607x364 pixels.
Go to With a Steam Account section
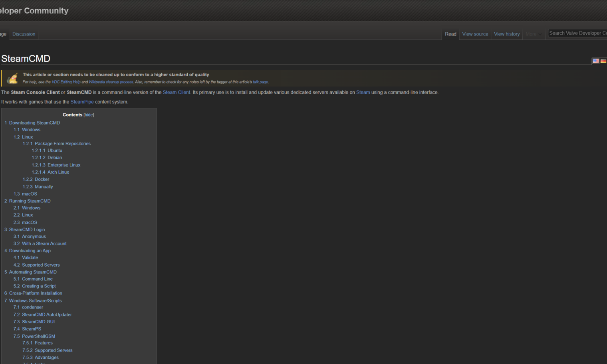40,244
